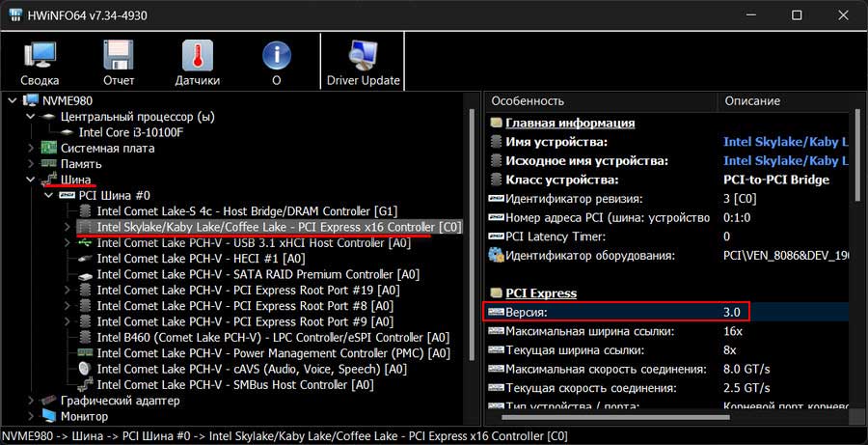Click the Особенность column header
Screen dimensions: 868x445
coord(601,100)
